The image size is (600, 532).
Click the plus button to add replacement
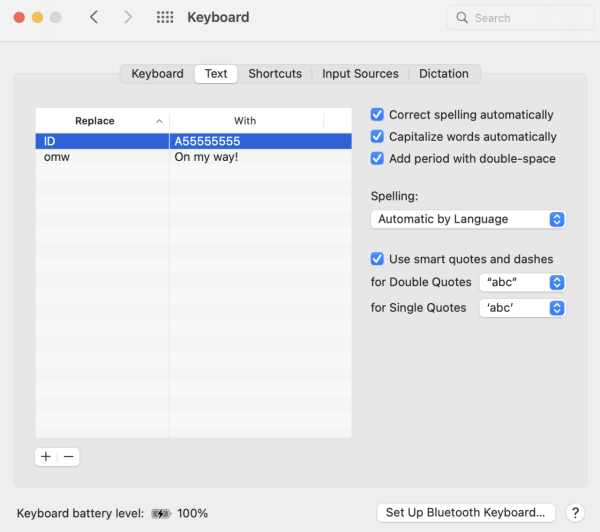[46, 457]
